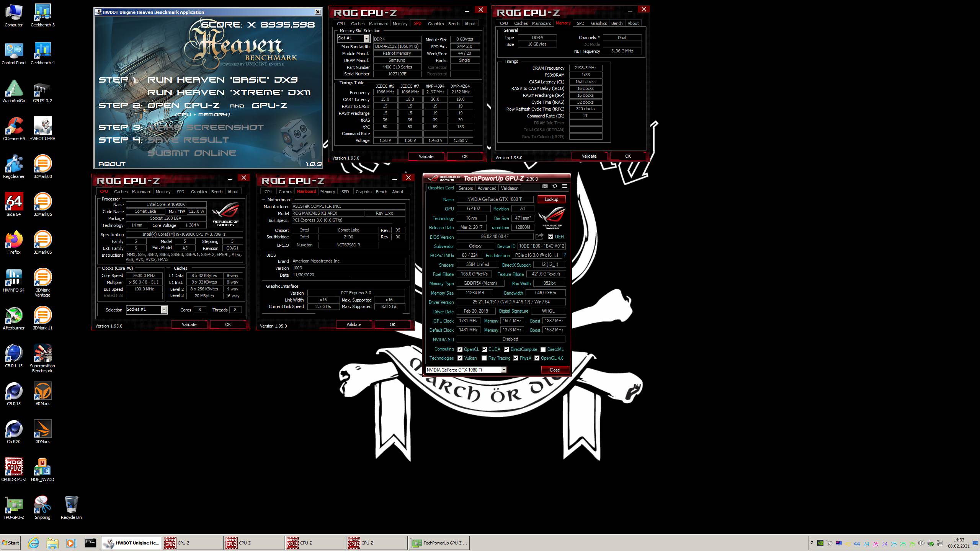Open the 3DMark03 desktop icon
Viewport: 980px width, 551px height.
(42, 167)
